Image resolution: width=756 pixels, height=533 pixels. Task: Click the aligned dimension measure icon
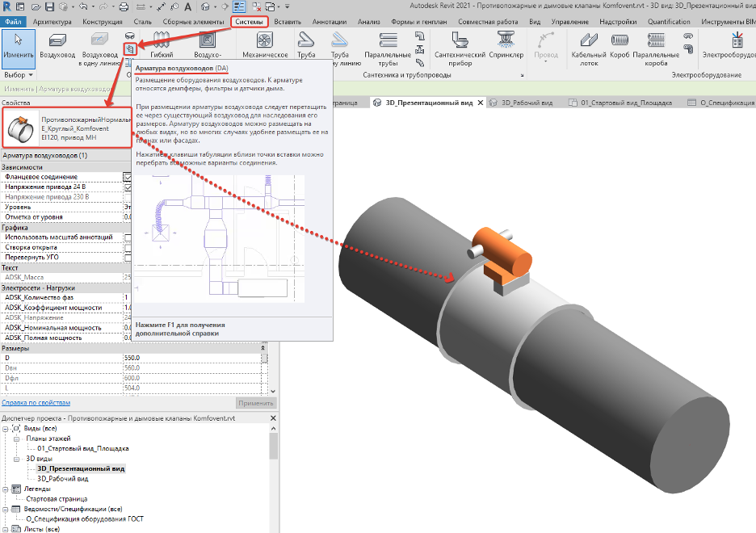pyautogui.click(x=162, y=6)
